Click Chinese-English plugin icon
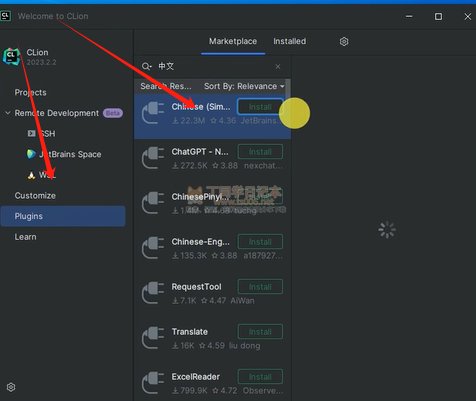The image size is (476, 401). 153,248
